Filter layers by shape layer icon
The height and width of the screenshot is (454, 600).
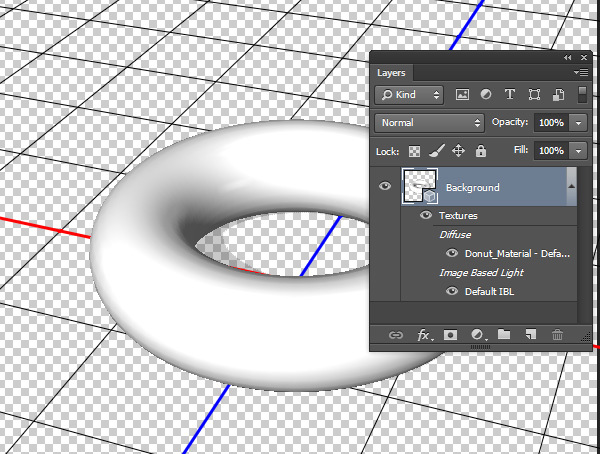(x=534, y=95)
